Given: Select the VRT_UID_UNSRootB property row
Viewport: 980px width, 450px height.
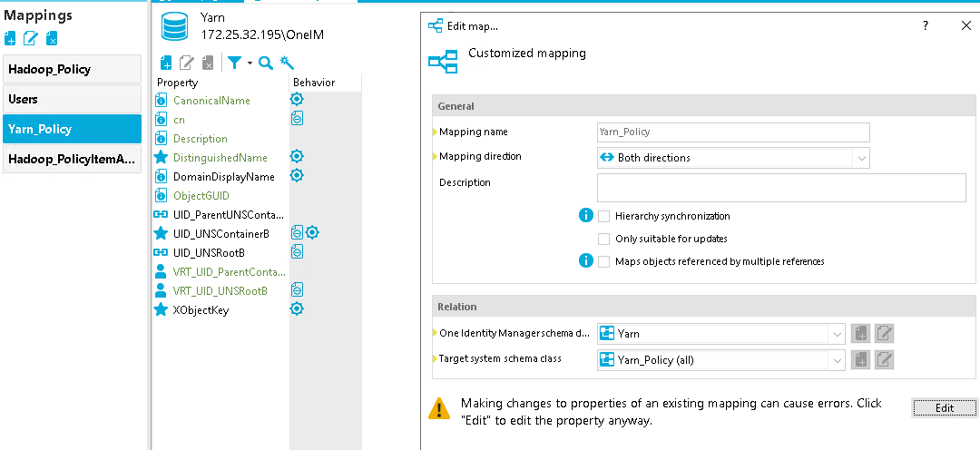Looking at the screenshot, I should tap(220, 290).
